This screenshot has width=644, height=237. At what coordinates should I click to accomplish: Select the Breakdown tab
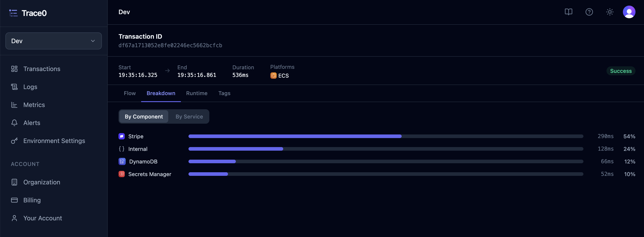click(161, 93)
